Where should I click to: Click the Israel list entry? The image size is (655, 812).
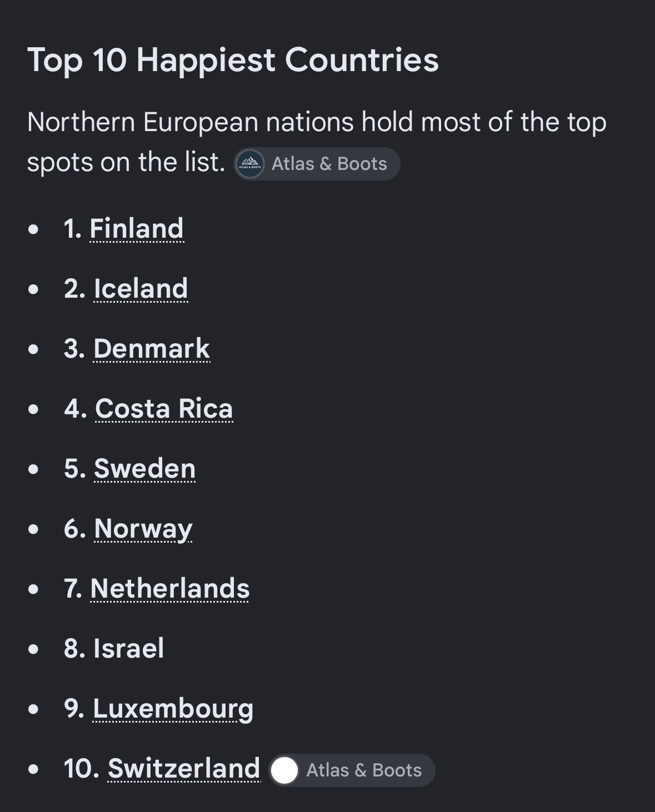tap(114, 648)
